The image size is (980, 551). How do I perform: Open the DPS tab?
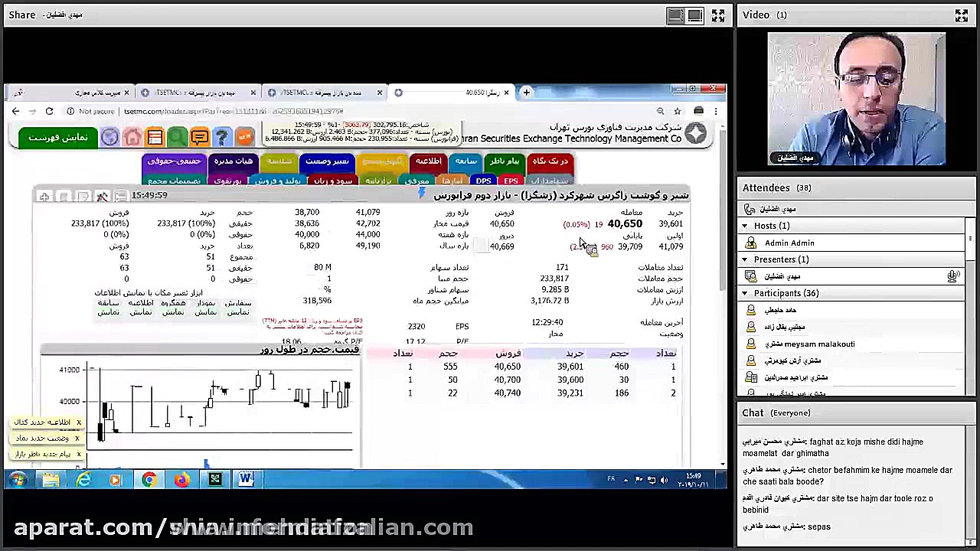click(483, 181)
